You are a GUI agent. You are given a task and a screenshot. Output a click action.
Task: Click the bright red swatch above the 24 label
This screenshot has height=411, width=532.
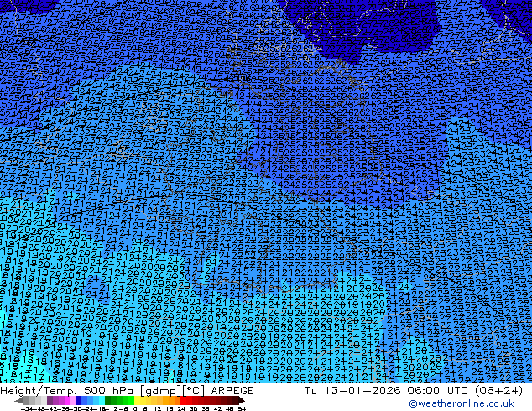point(183,400)
